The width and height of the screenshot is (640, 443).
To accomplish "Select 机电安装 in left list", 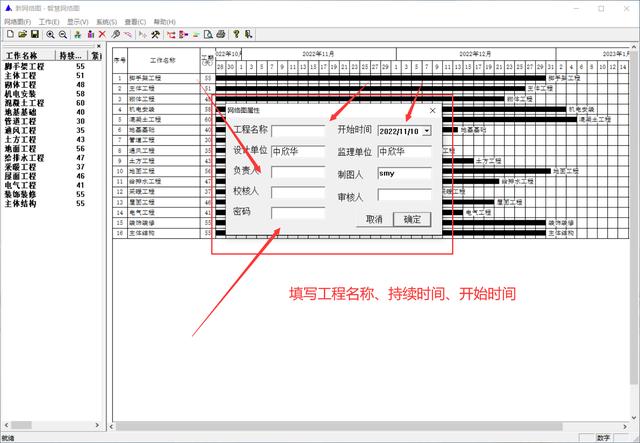I will tap(20, 93).
